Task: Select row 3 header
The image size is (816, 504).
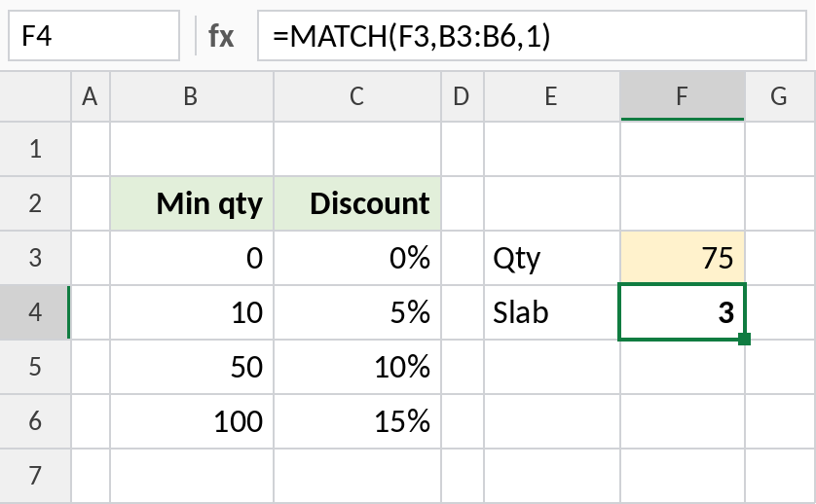Action: click(x=35, y=258)
